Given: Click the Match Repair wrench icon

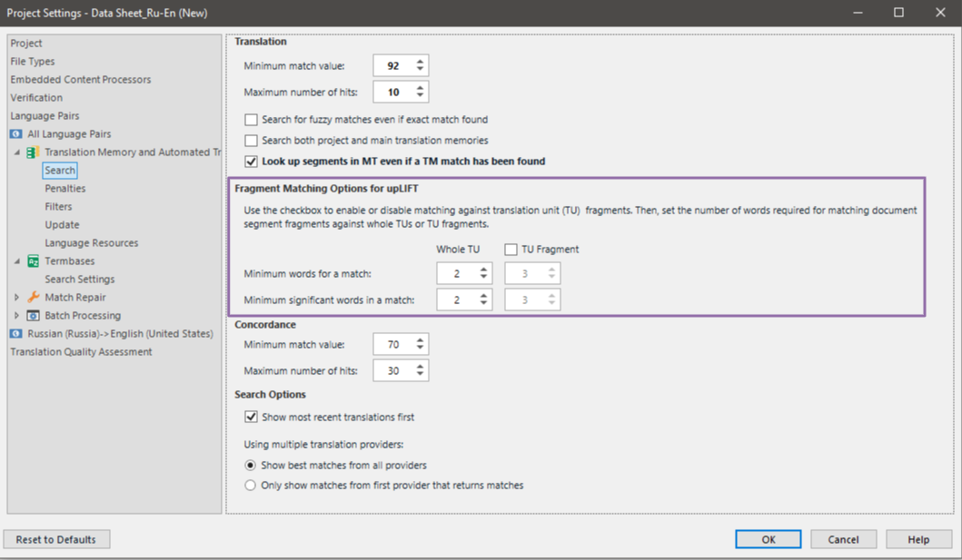Looking at the screenshot, I should 33,297.
